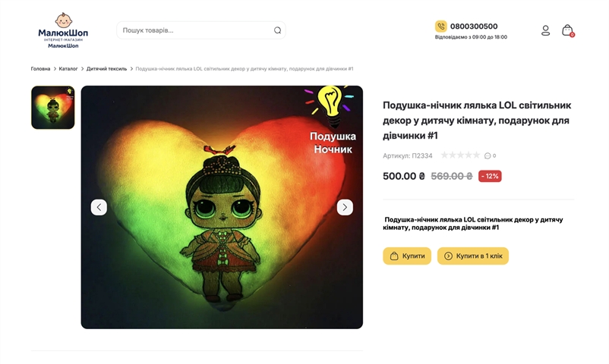Go to Головна breadcrumb
Image resolution: width=609 pixels, height=364 pixels.
(x=40, y=68)
